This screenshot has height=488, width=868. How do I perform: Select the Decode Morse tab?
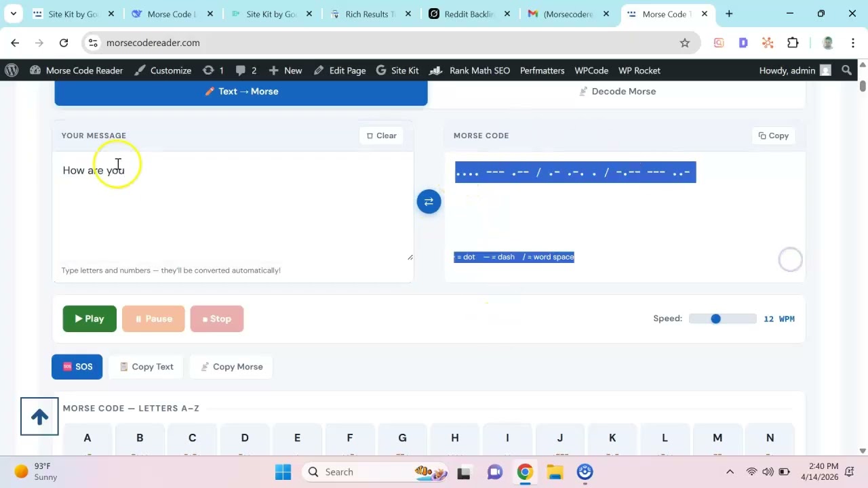point(617,91)
